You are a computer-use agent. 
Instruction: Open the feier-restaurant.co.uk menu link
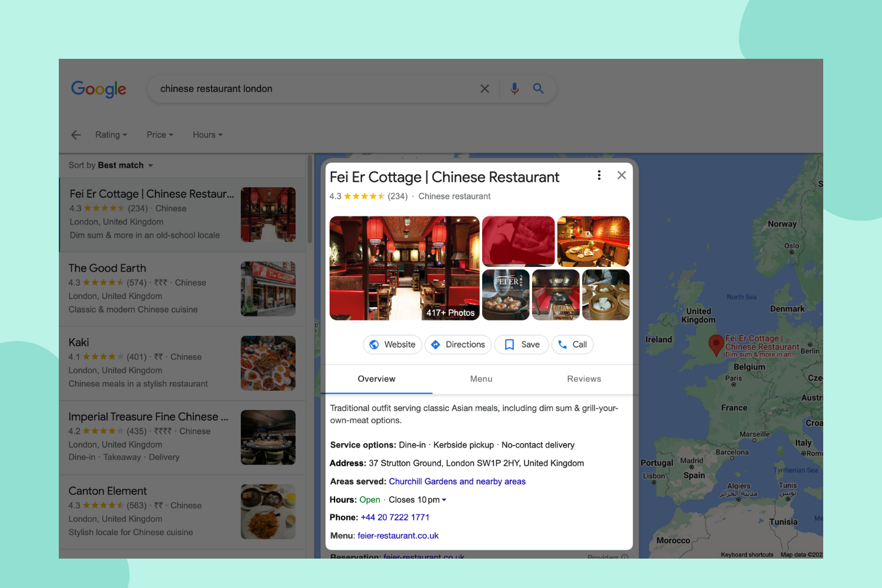398,536
